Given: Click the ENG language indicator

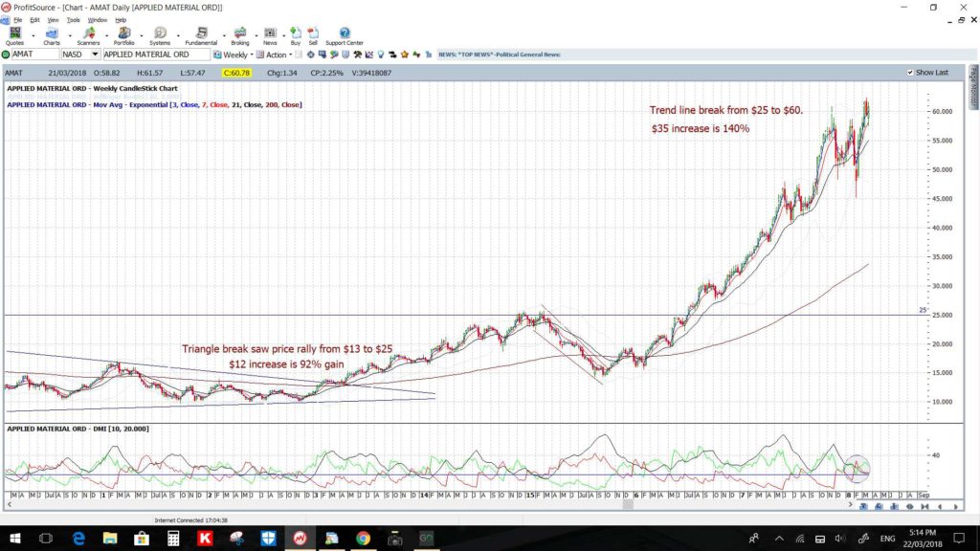Looking at the screenshot, I should tap(887, 538).
